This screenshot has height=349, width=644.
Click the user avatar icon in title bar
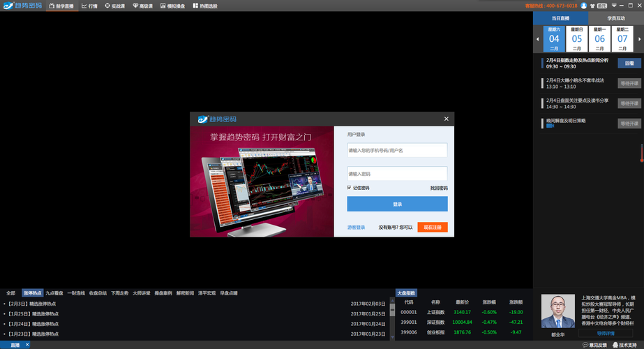[583, 6]
